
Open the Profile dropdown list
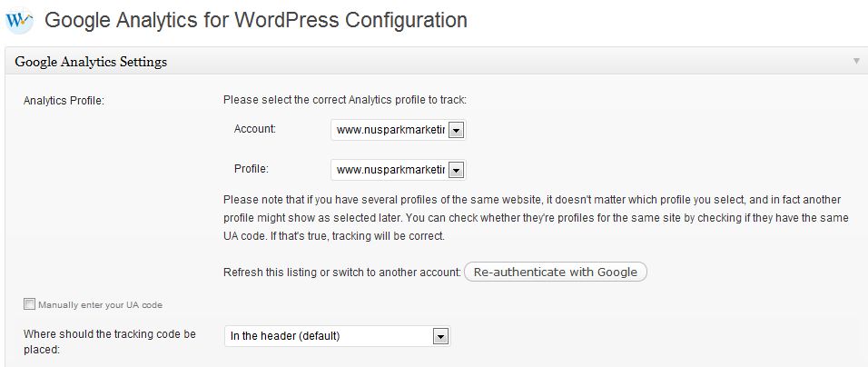click(398, 170)
